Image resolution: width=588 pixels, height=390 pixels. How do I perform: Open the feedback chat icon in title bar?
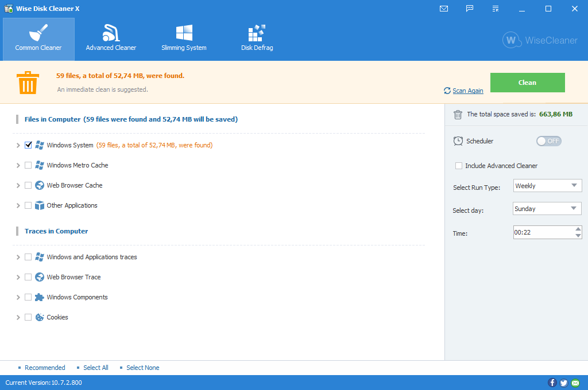(470, 8)
